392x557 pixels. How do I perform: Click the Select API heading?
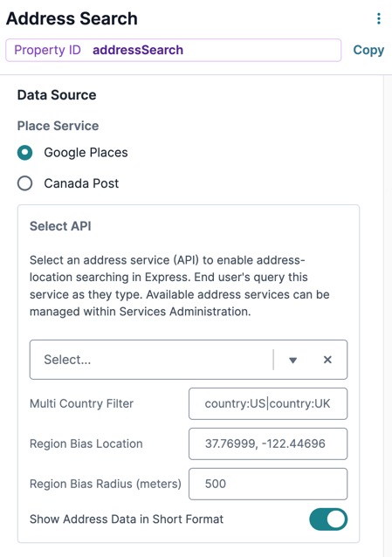[x=60, y=226]
